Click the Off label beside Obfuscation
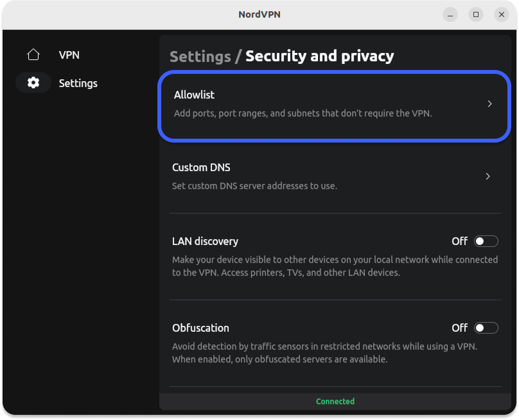519x420 pixels. coord(459,328)
